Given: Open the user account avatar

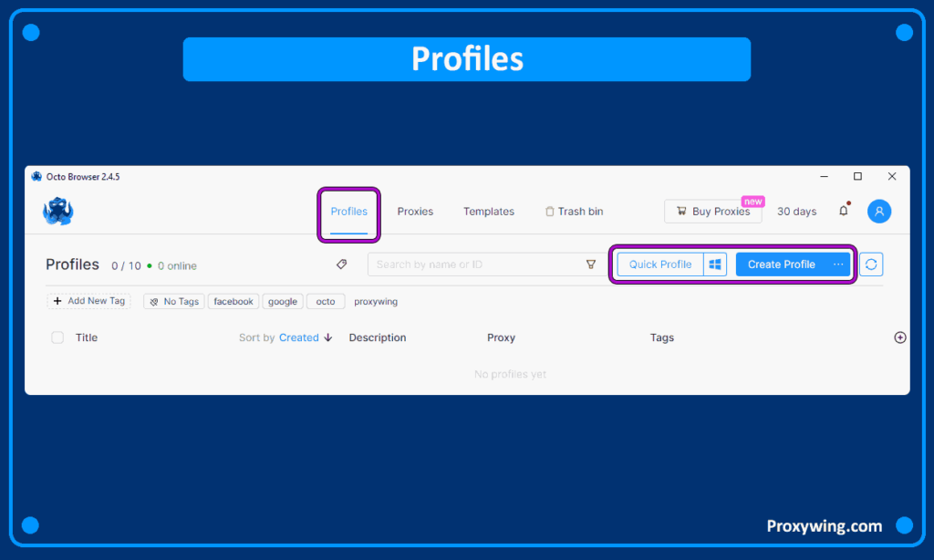Looking at the screenshot, I should point(878,212).
